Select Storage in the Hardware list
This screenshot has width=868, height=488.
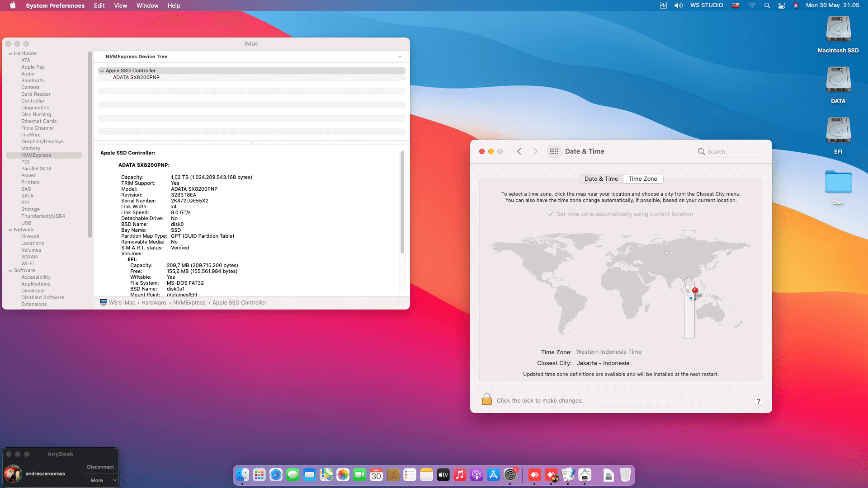[30, 209]
